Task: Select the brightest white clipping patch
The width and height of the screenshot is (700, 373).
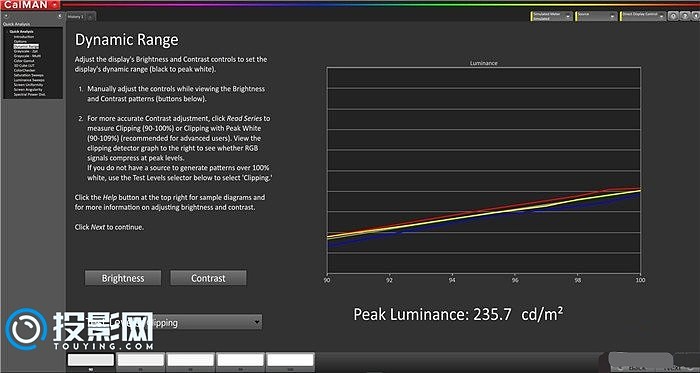Action: pos(291,360)
